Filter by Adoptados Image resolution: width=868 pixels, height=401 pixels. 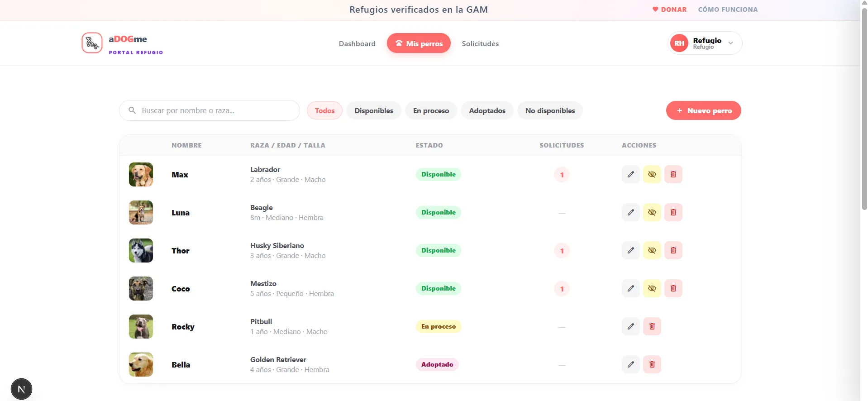pyautogui.click(x=487, y=110)
